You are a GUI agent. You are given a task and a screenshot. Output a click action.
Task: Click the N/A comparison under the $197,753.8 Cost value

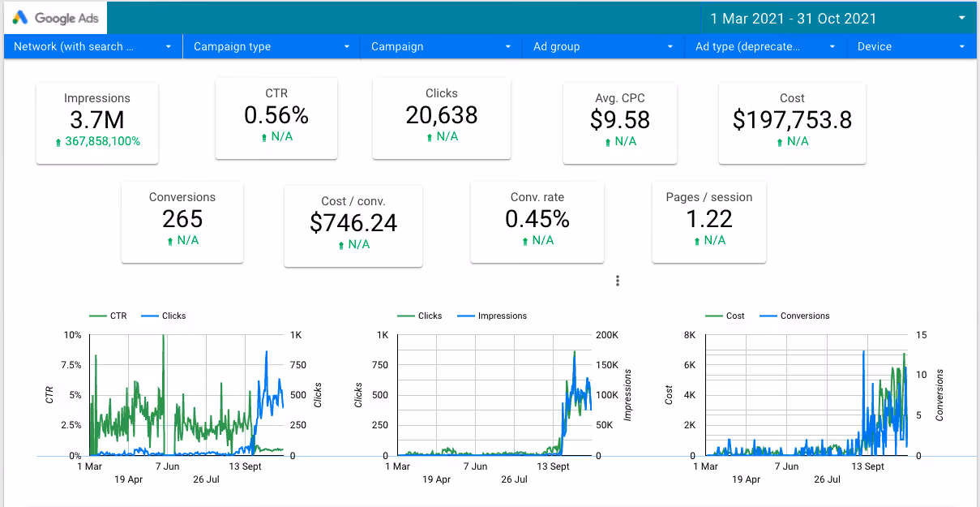(x=798, y=141)
